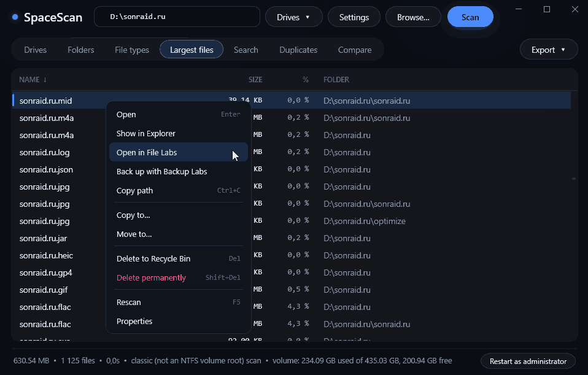Click the 0,5 % percentage cell

[x=298, y=290]
